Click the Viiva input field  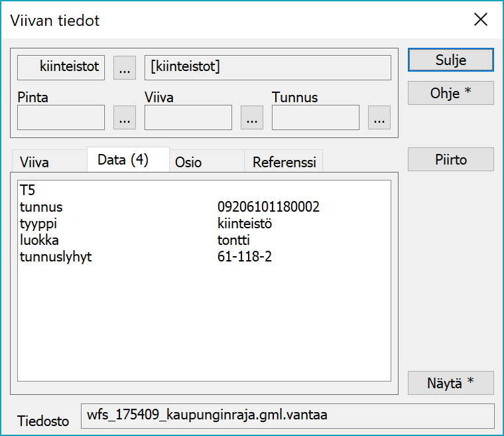click(x=188, y=118)
